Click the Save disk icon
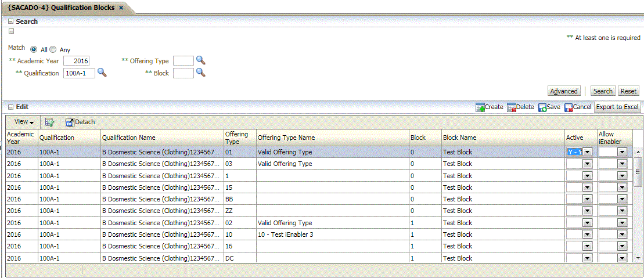The height and width of the screenshot is (278, 644). (542, 107)
